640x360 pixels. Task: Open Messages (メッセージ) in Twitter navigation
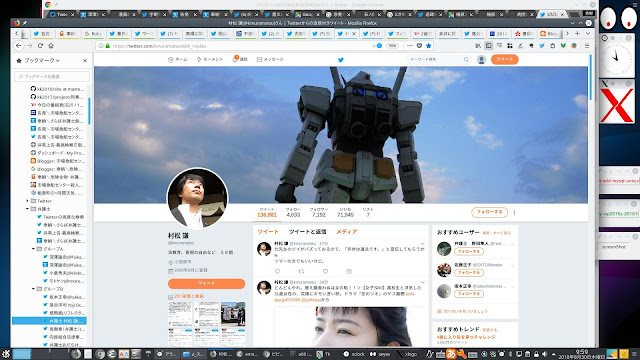click(270, 60)
